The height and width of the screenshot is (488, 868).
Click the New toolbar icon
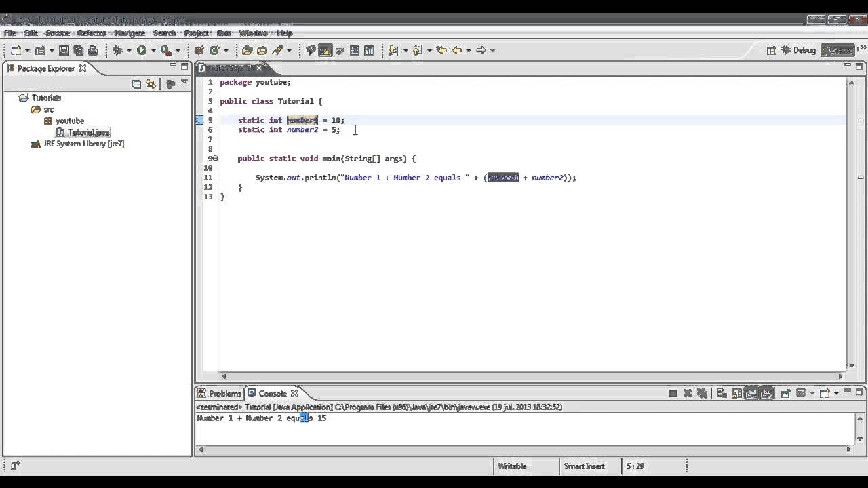point(16,50)
